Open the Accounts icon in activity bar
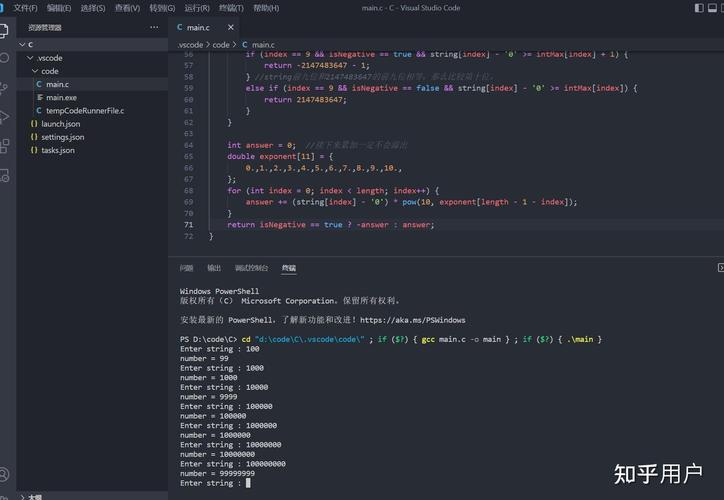 pyautogui.click(x=4, y=473)
